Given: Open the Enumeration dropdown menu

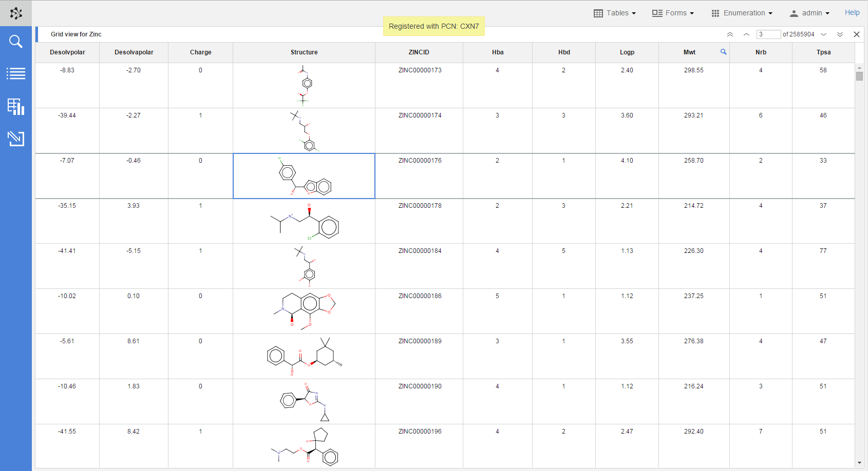Looking at the screenshot, I should [742, 13].
